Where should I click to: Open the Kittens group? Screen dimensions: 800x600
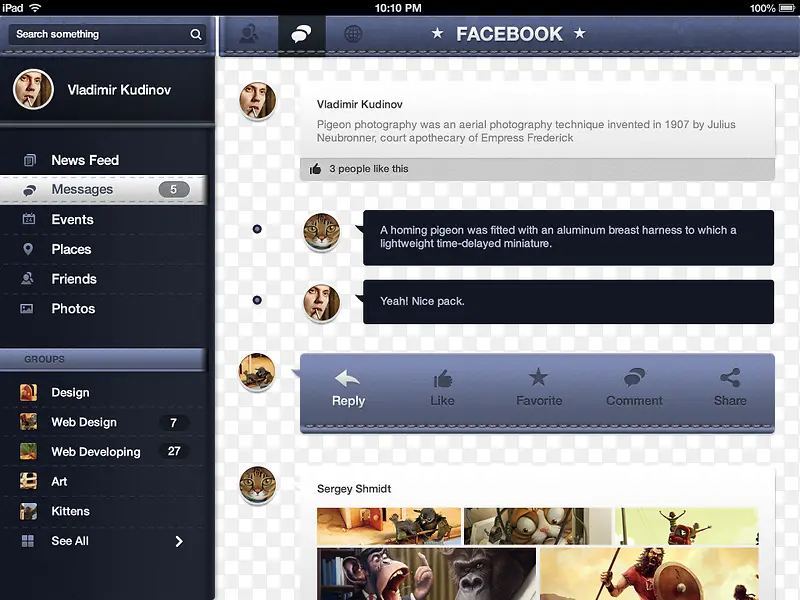click(70, 511)
